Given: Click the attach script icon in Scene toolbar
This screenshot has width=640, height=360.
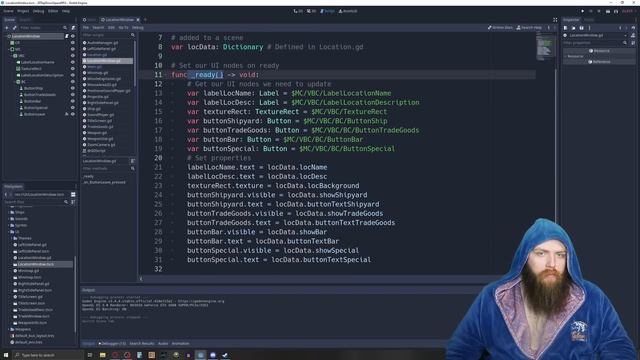Looking at the screenshot, I should point(73,28).
